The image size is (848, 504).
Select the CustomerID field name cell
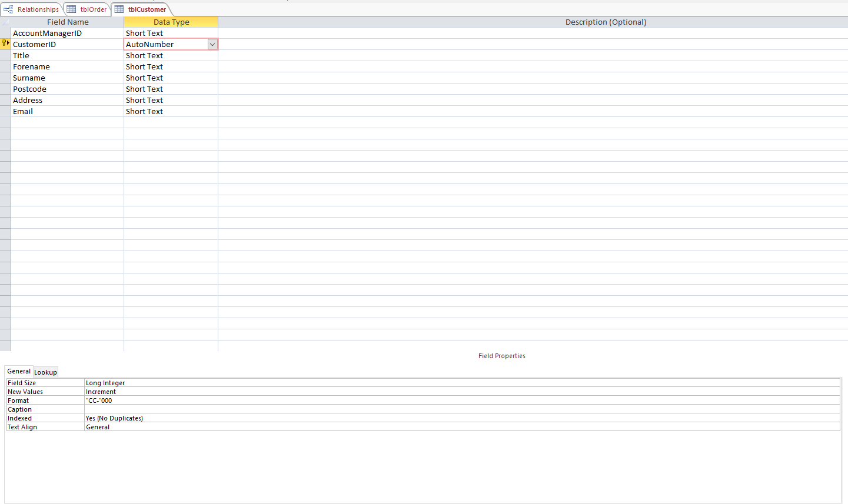(68, 44)
